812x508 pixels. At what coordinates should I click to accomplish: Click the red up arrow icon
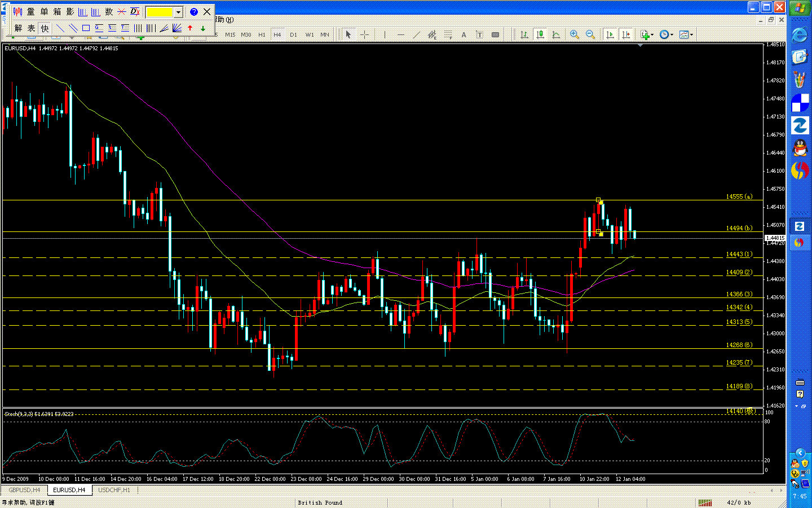(190, 28)
